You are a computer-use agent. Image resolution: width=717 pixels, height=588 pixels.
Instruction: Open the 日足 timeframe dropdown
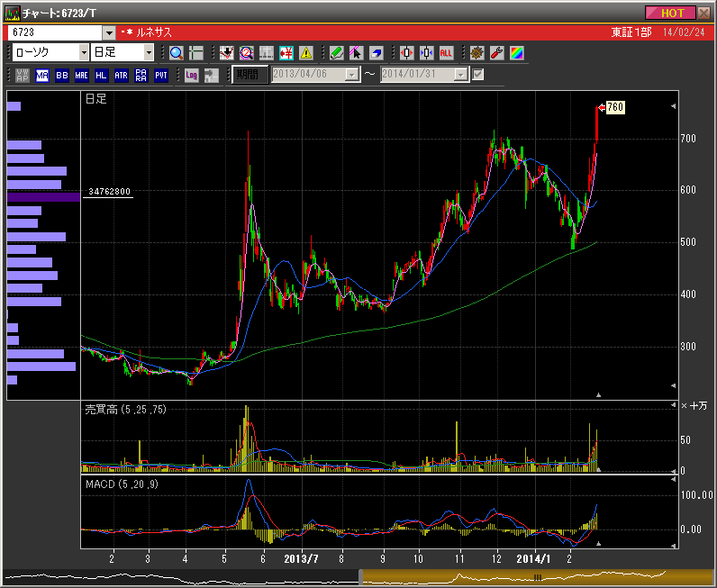(149, 53)
